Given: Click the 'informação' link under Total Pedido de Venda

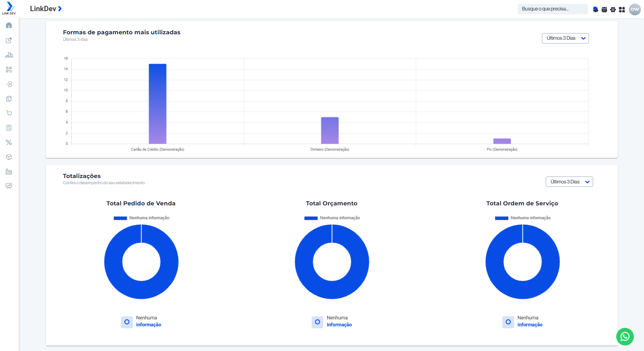Looking at the screenshot, I should [x=149, y=324].
